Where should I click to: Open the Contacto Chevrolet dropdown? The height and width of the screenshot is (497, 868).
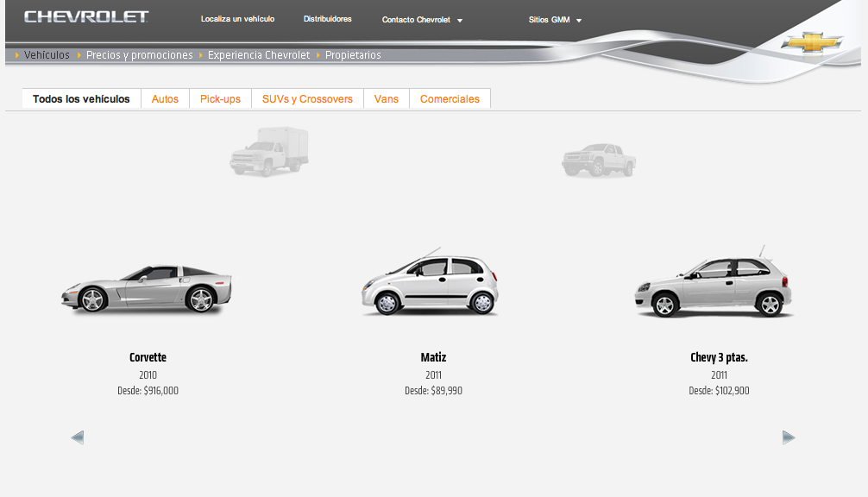tap(422, 19)
